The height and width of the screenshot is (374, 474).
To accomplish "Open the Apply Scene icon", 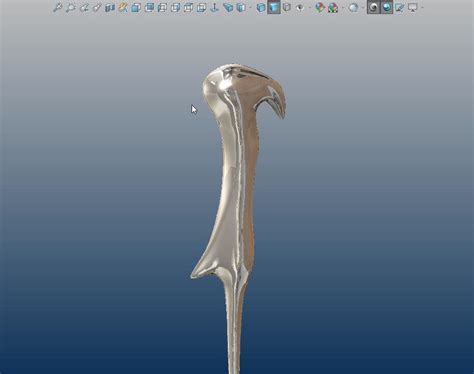I will click(x=333, y=8).
